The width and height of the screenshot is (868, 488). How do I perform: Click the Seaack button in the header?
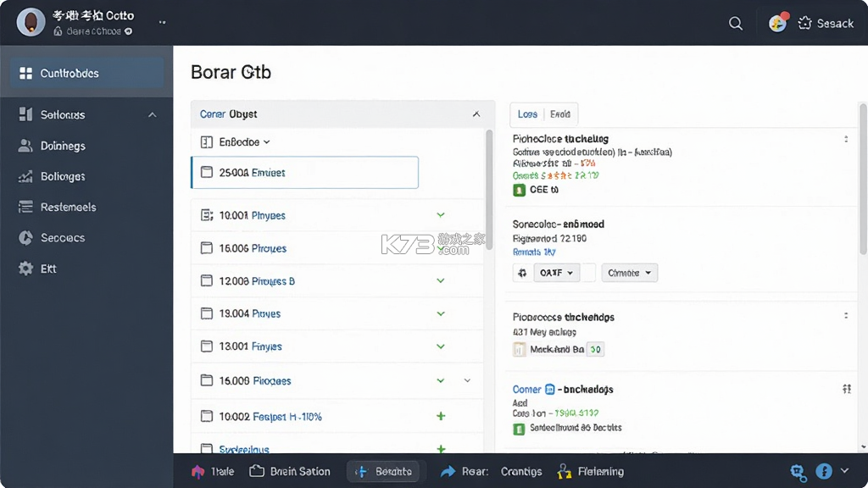[826, 23]
